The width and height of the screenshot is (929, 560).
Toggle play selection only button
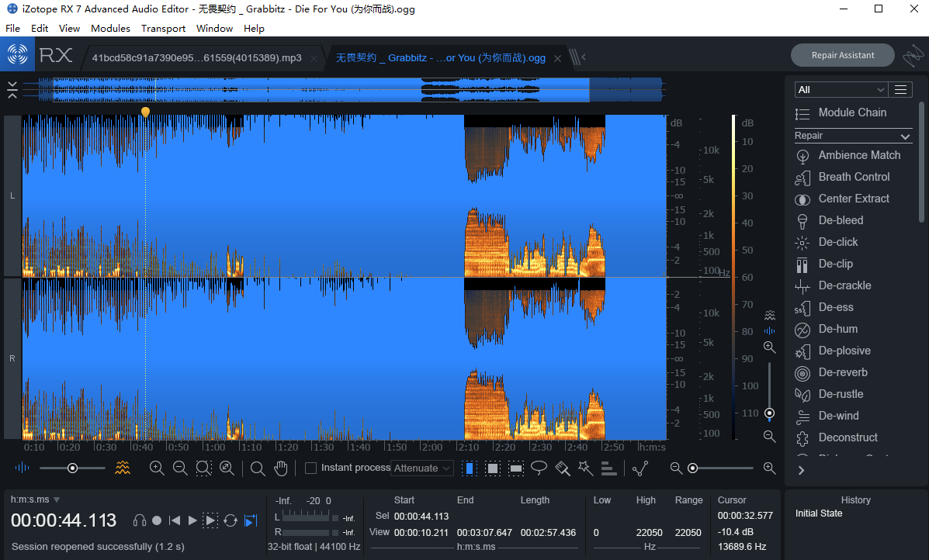point(210,520)
